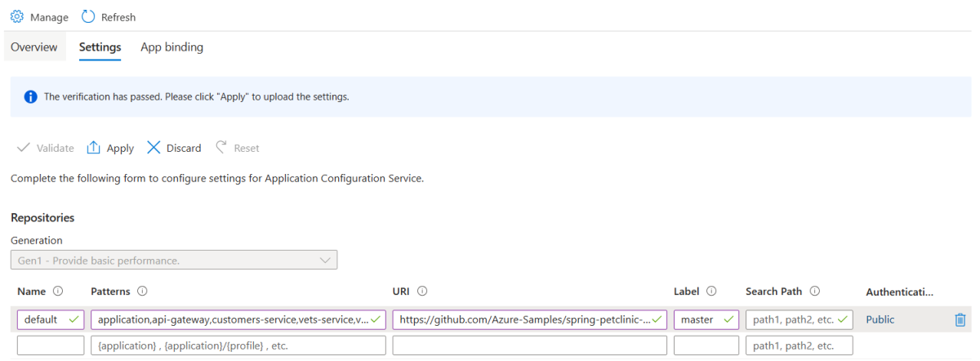
Task: Click the Manage gear icon
Action: [x=17, y=17]
